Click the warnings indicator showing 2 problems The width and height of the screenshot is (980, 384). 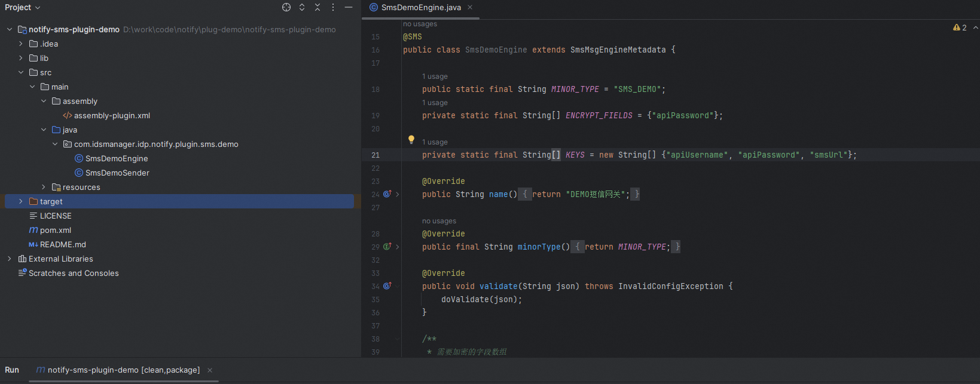pos(960,27)
